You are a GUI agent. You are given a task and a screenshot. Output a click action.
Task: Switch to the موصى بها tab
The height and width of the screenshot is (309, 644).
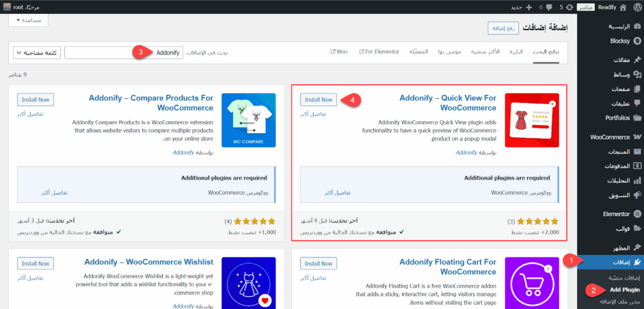click(450, 52)
